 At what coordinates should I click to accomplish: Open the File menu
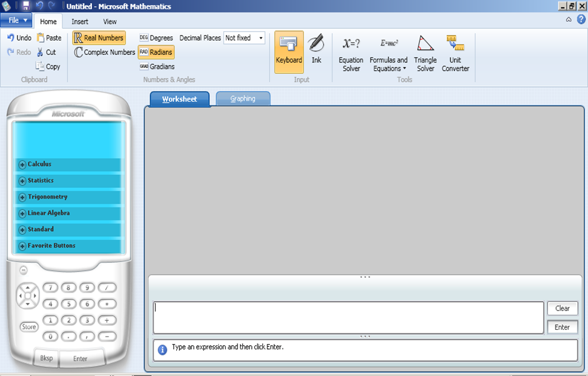(x=16, y=20)
